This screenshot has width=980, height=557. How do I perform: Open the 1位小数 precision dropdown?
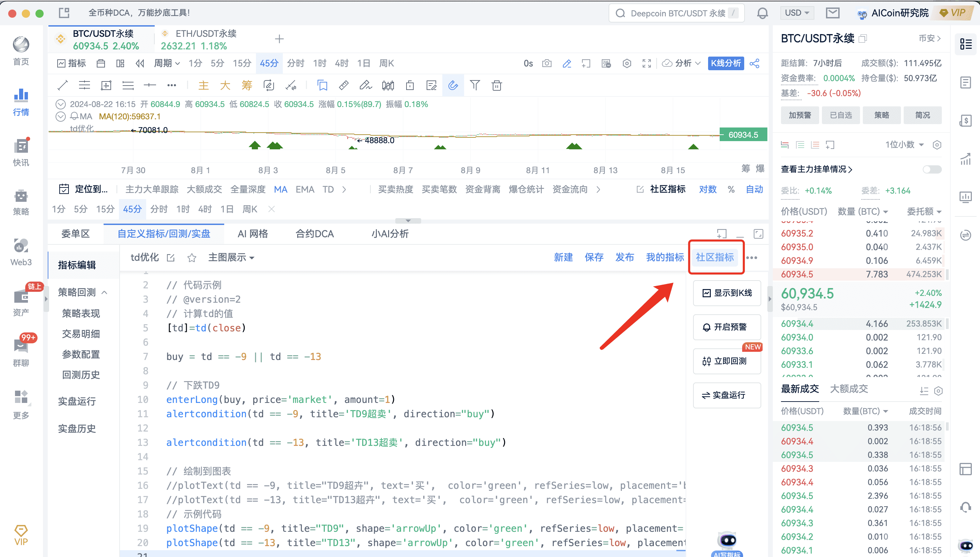point(905,145)
